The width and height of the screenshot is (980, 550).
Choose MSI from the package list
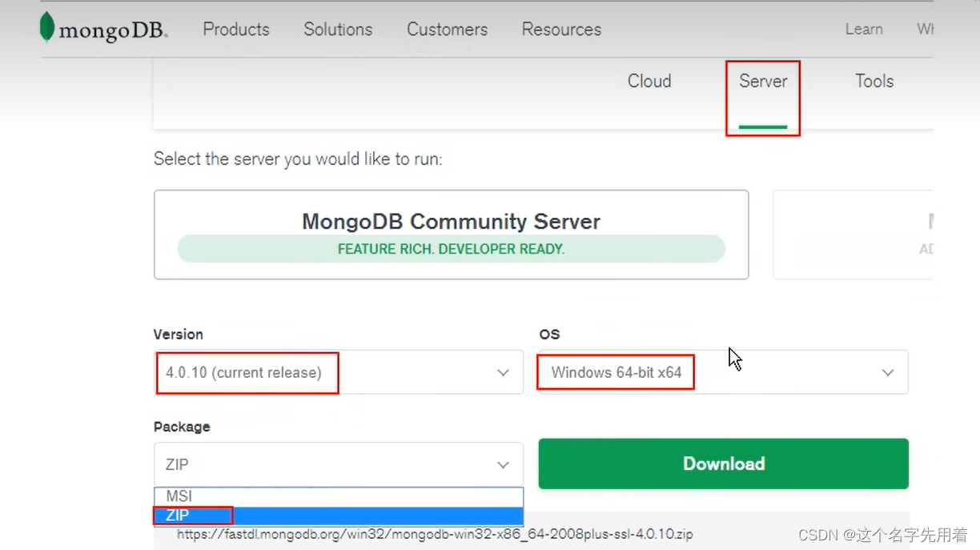pyautogui.click(x=338, y=496)
